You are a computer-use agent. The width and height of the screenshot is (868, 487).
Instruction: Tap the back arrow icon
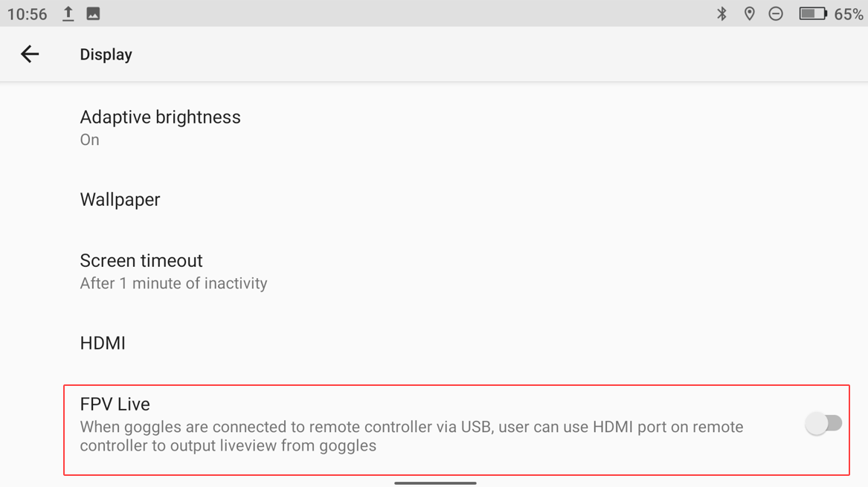(30, 54)
